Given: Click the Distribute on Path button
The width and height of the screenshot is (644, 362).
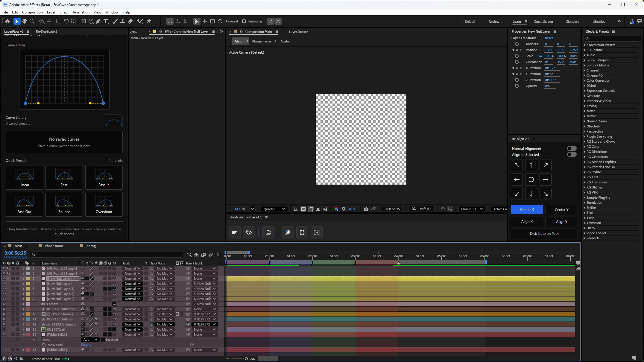Looking at the screenshot, I should coord(544,233).
